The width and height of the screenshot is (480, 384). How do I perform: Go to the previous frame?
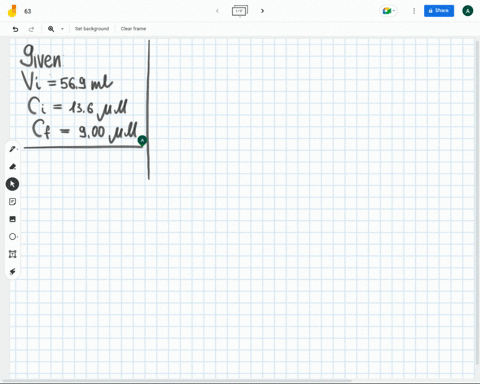point(217,11)
